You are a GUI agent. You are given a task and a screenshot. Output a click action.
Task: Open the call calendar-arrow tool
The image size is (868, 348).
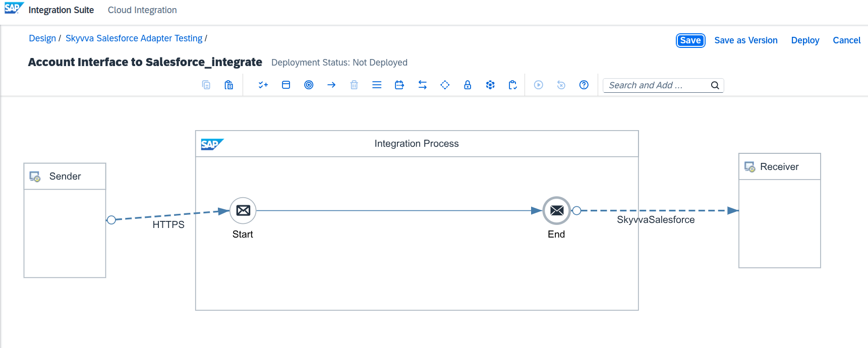[x=399, y=85]
